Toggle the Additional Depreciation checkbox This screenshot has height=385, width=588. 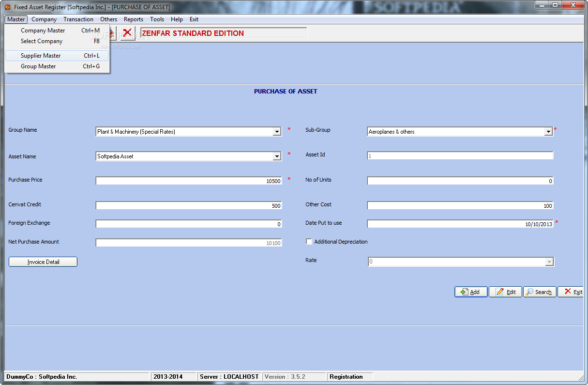point(309,242)
